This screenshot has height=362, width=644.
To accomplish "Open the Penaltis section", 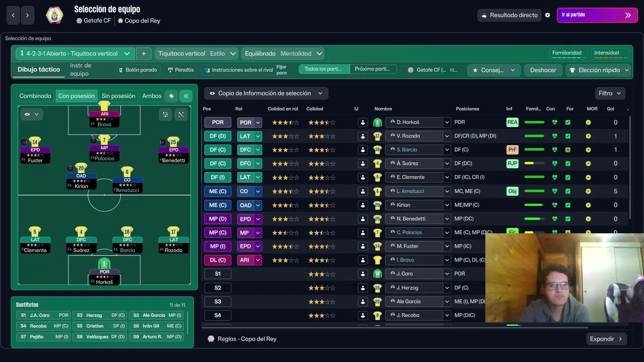I will 181,70.
